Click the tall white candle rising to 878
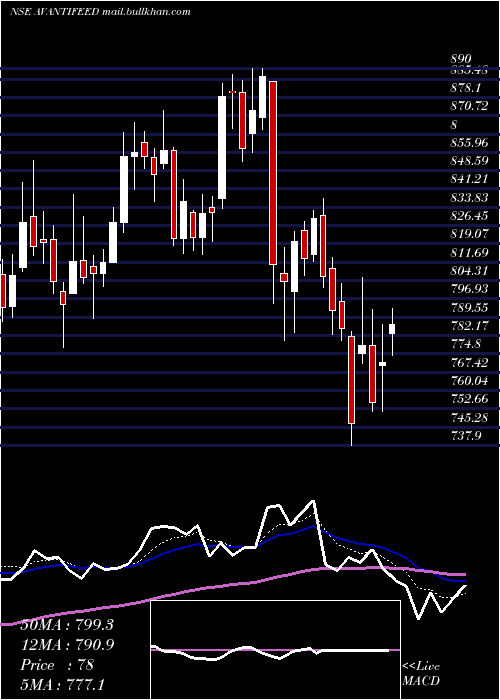The width and height of the screenshot is (500, 700). point(222,147)
